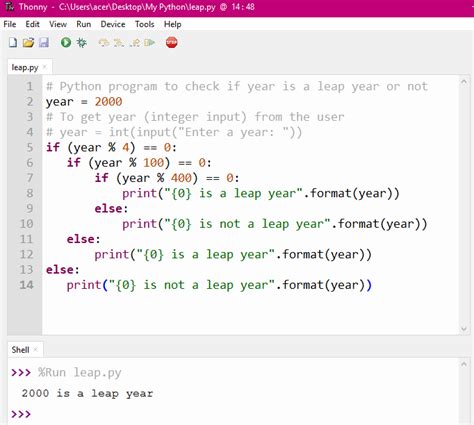Run the current script with the green play icon

coord(66,42)
